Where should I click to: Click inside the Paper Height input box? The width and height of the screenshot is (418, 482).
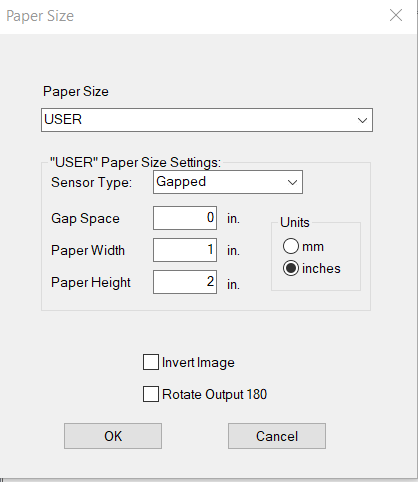point(185,282)
